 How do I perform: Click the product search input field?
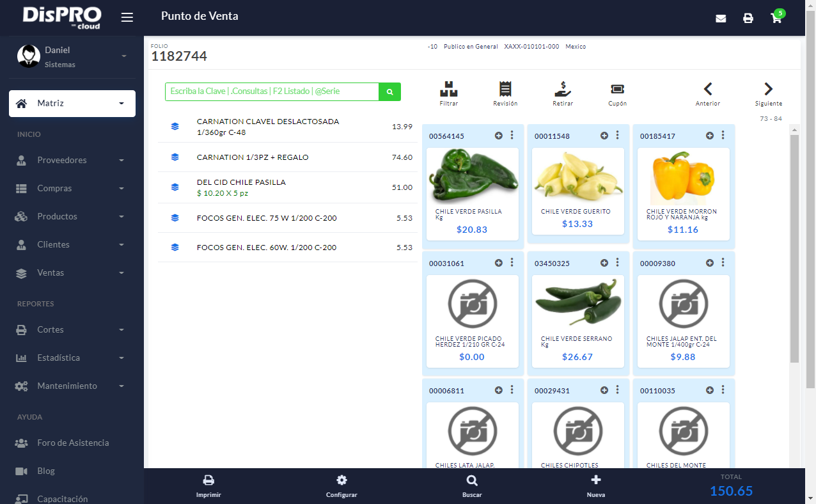click(269, 91)
